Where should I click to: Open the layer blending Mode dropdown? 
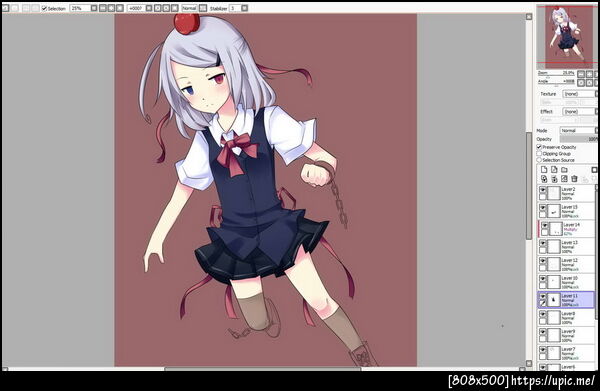pyautogui.click(x=579, y=130)
